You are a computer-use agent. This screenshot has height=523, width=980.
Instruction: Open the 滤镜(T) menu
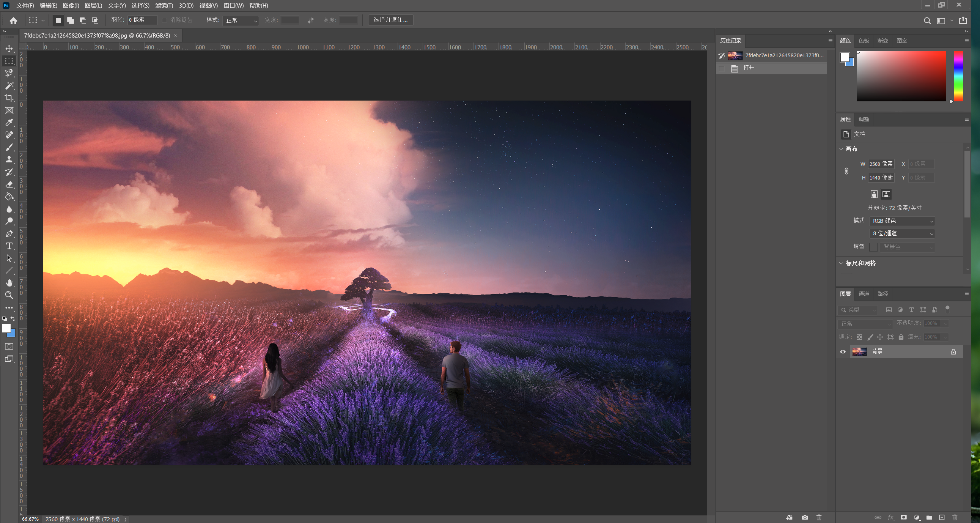164,5
